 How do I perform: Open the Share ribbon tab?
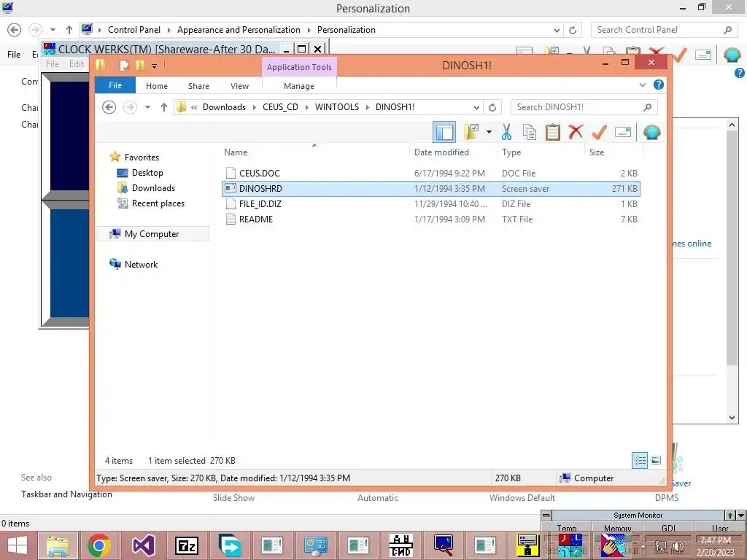198,86
